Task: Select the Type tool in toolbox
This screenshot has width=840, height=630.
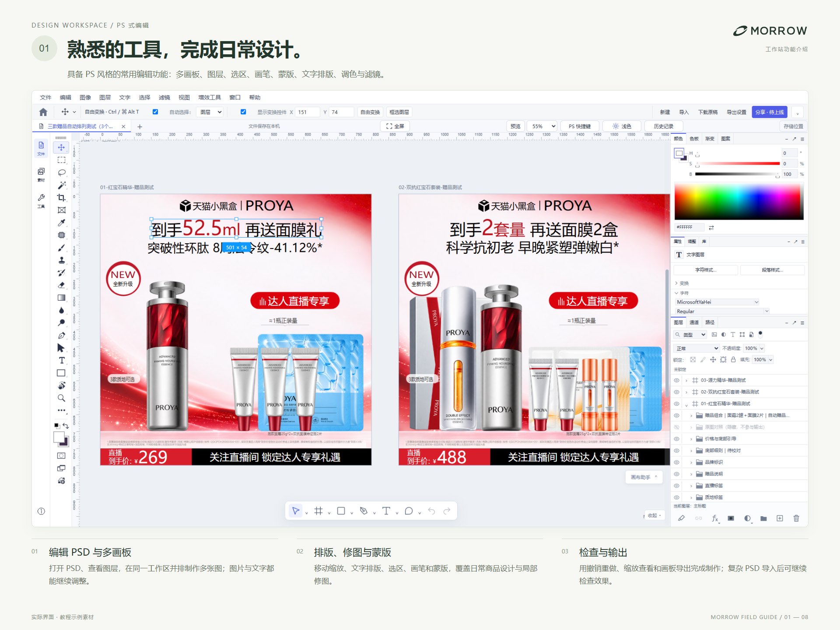Action: (x=61, y=360)
